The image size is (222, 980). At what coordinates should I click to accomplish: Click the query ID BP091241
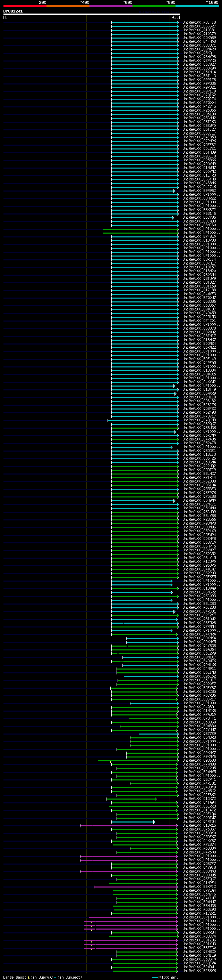[x=13, y=11]
